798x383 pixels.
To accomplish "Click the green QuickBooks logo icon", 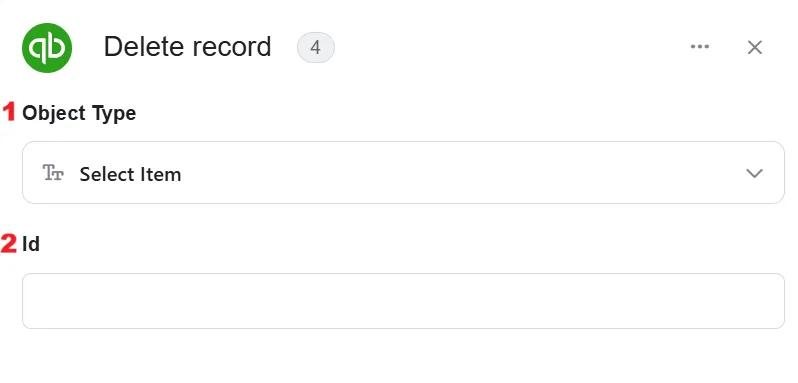I will point(47,48).
